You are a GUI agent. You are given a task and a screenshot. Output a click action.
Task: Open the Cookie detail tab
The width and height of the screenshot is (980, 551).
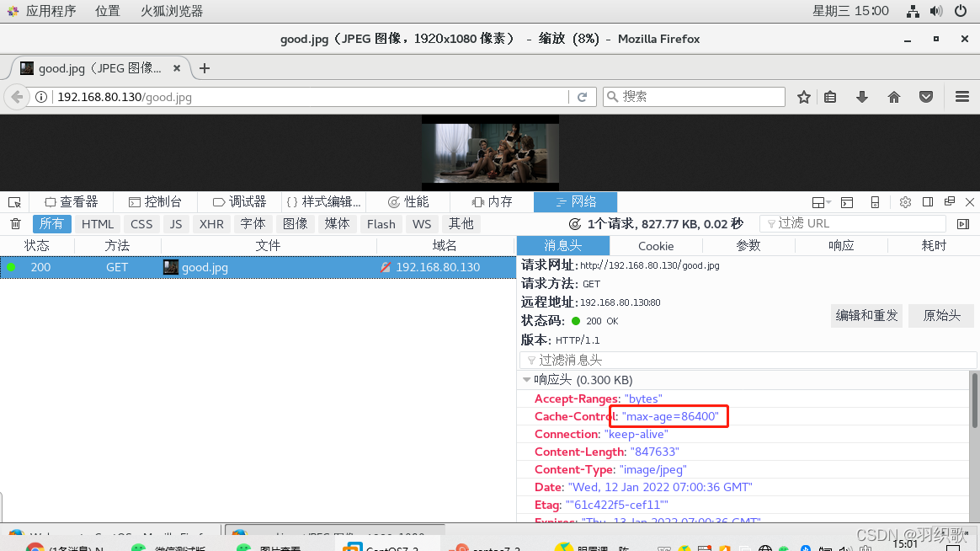point(656,246)
